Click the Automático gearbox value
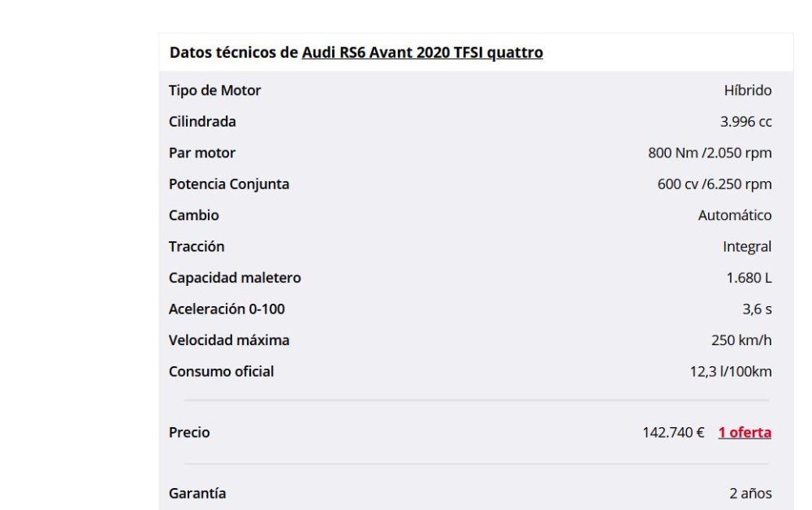Image resolution: width=812 pixels, height=510 pixels. 734,215
